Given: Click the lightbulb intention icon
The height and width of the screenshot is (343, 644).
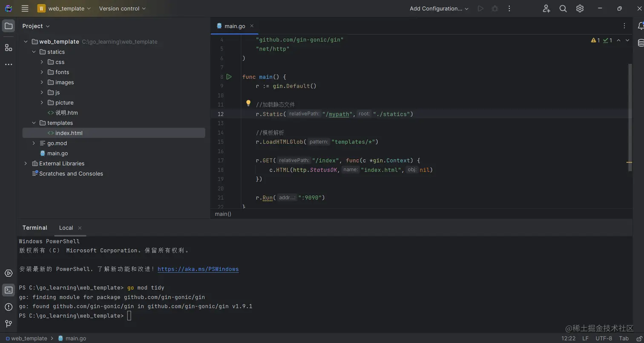Looking at the screenshot, I should pyautogui.click(x=248, y=103).
